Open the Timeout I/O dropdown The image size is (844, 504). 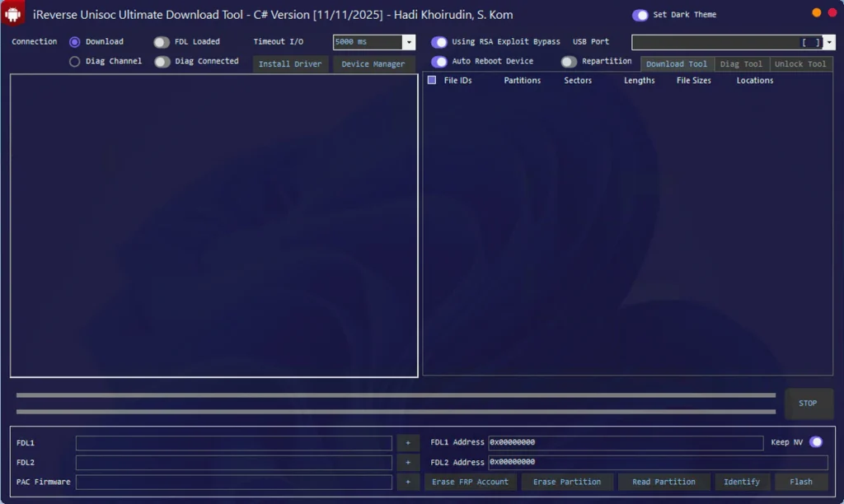(x=409, y=42)
